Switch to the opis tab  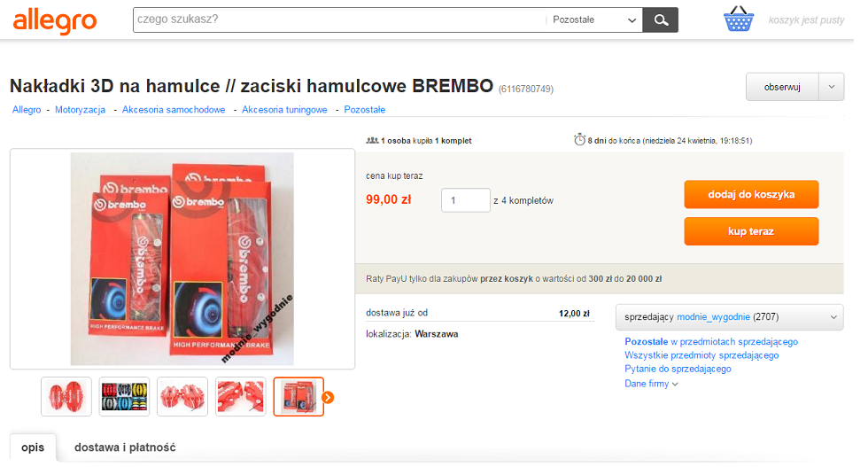point(33,448)
